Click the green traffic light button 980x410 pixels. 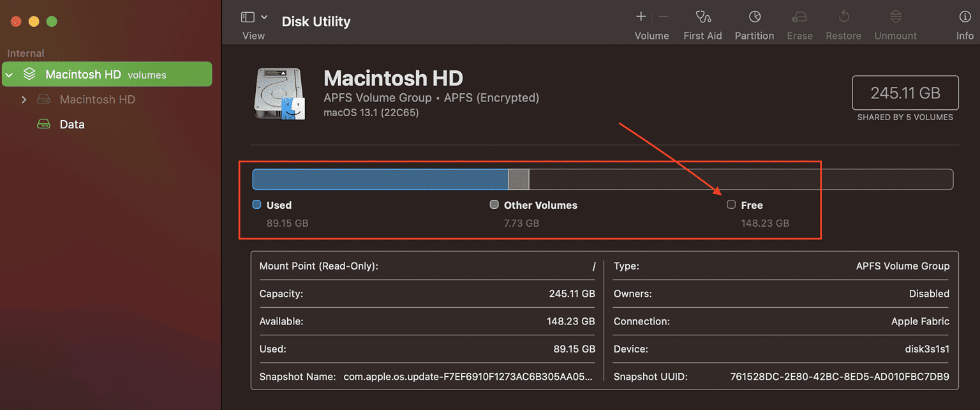(x=51, y=20)
